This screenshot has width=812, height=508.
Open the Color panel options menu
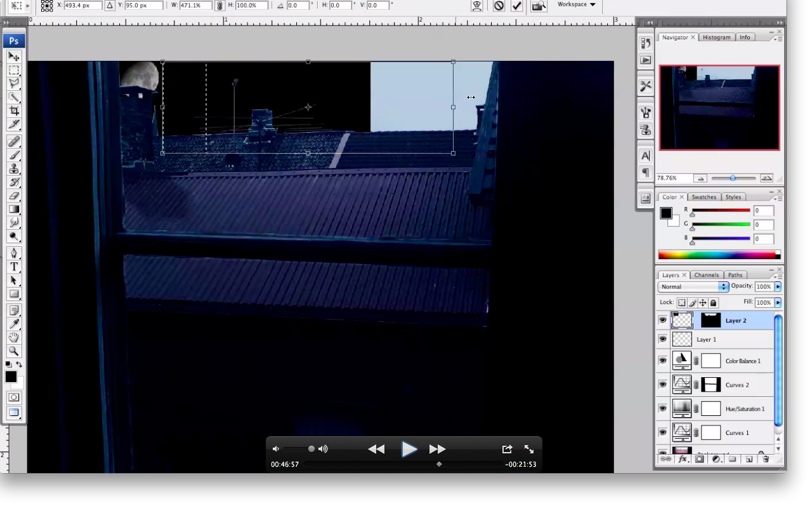point(778,197)
